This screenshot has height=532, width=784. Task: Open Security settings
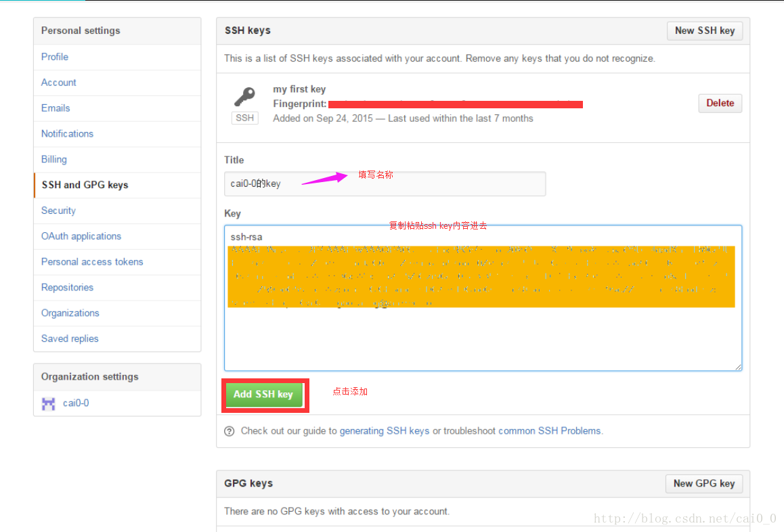[58, 210]
